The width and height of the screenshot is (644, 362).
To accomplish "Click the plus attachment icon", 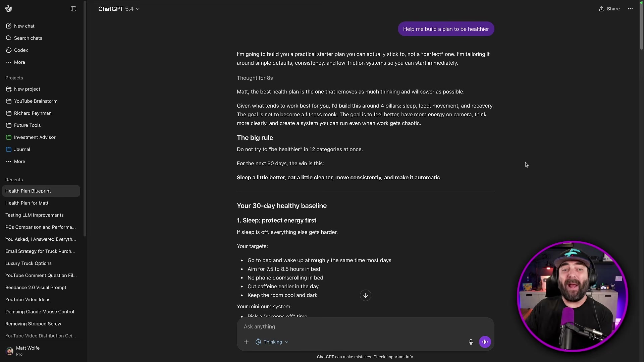I will (246, 342).
